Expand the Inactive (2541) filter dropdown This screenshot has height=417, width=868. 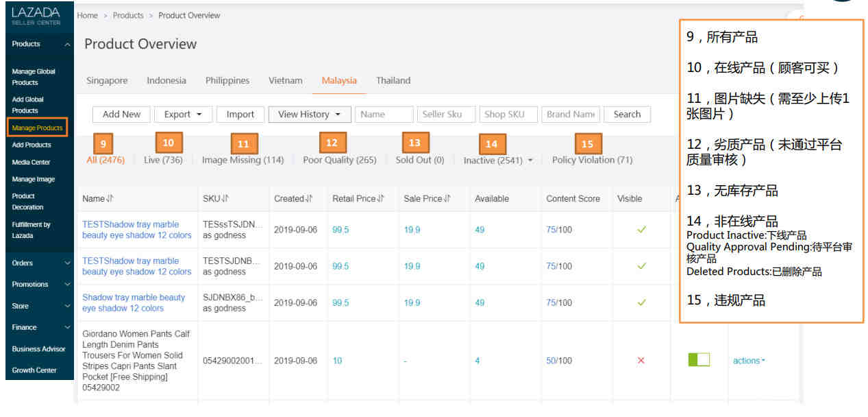[x=530, y=160]
